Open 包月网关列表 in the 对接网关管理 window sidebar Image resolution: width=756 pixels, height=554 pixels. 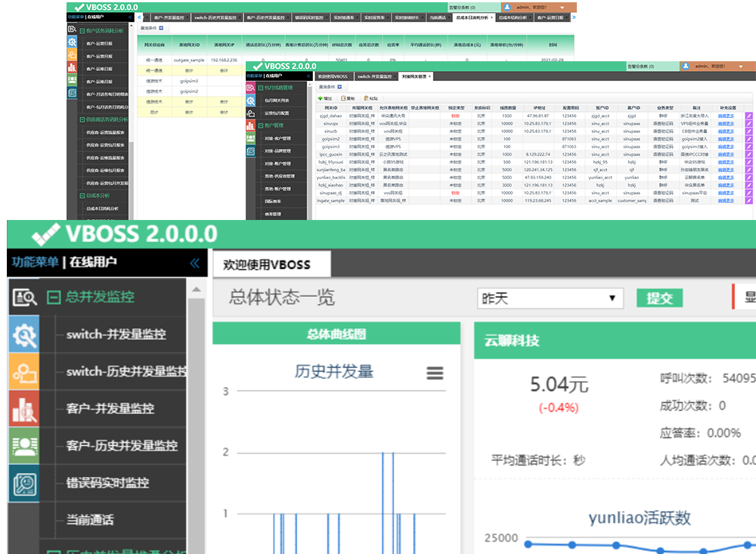pyautogui.click(x=277, y=101)
